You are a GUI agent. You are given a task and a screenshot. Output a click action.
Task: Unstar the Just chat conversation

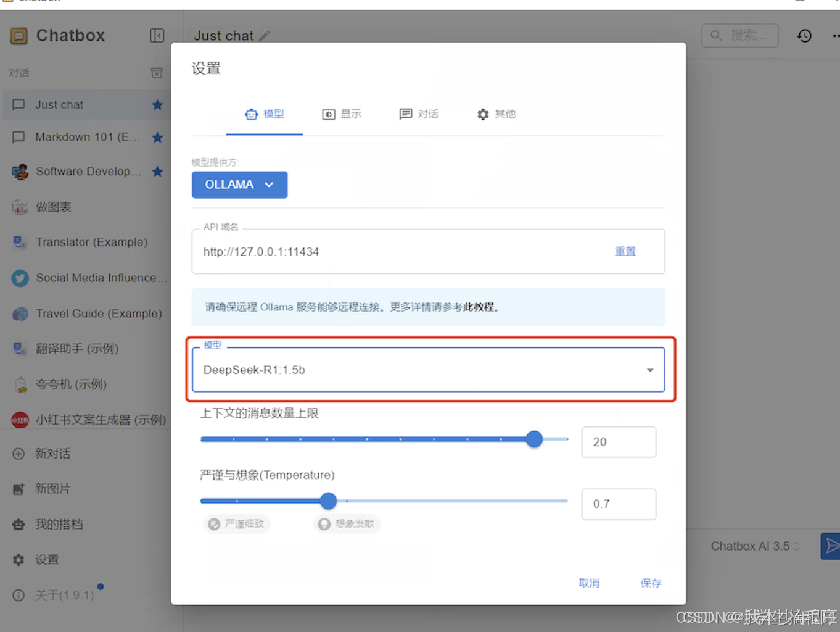click(157, 105)
